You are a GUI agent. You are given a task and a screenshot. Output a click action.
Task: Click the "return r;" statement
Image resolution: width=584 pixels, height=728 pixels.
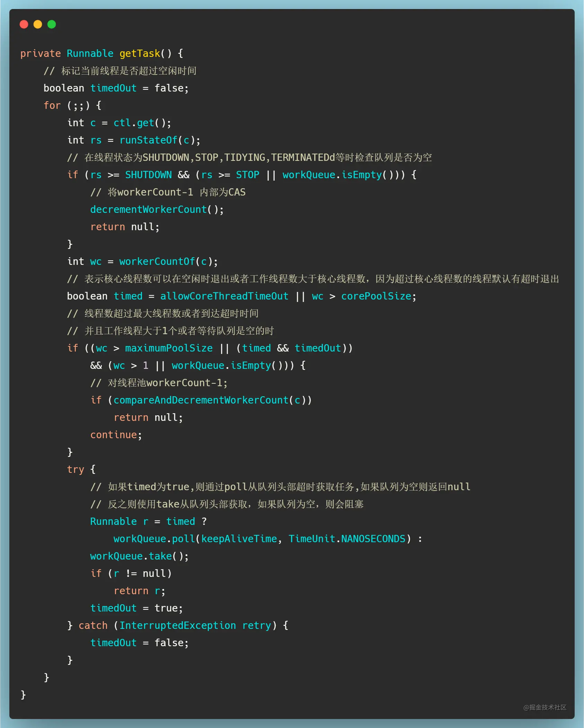click(x=140, y=591)
